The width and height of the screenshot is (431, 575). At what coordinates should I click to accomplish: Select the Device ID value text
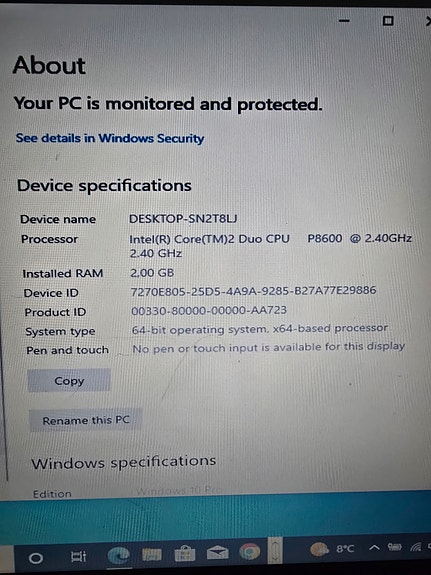tap(253, 291)
